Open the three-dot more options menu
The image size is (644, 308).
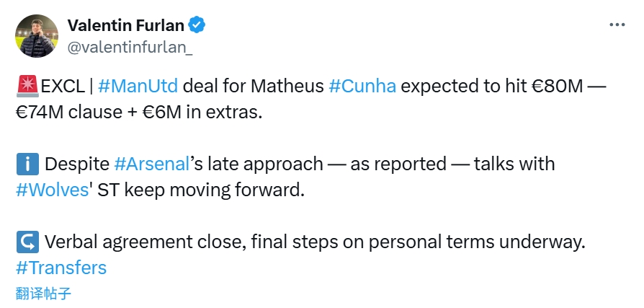(x=617, y=24)
